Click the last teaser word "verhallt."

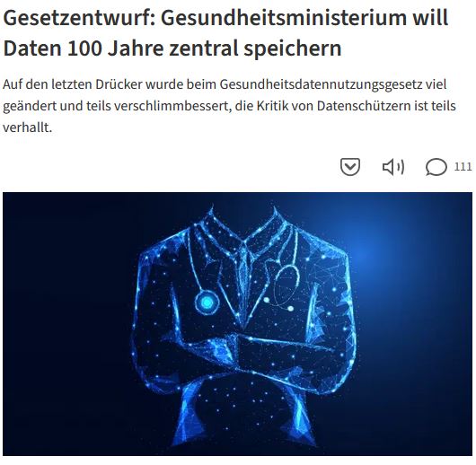(28, 127)
